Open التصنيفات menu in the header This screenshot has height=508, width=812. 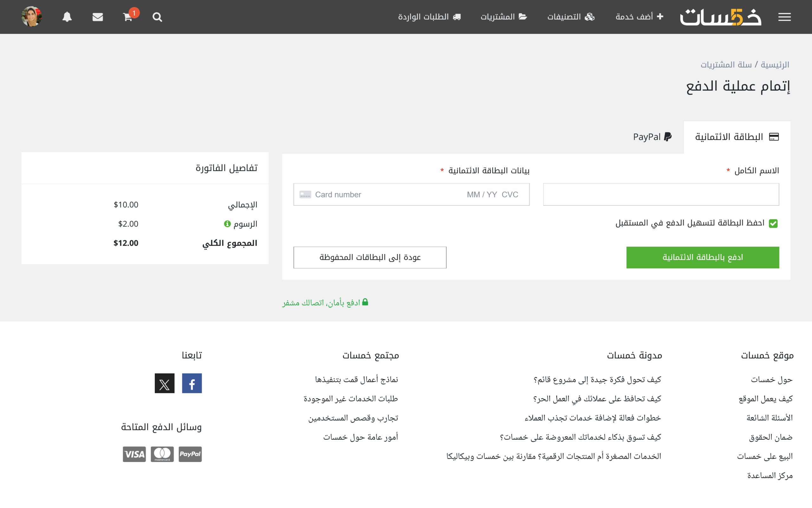[x=571, y=17]
